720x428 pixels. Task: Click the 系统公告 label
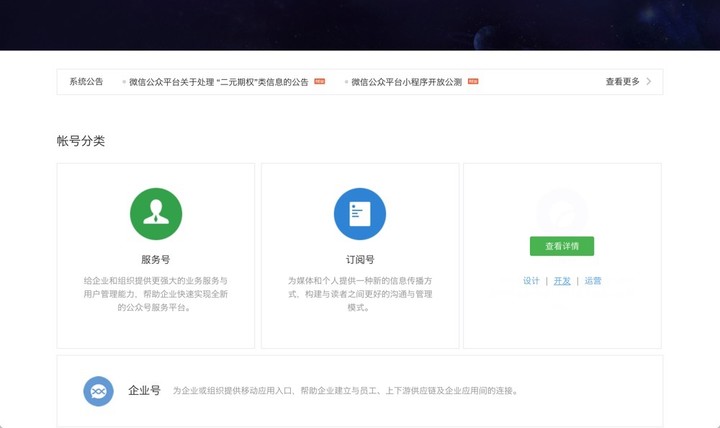point(86,81)
